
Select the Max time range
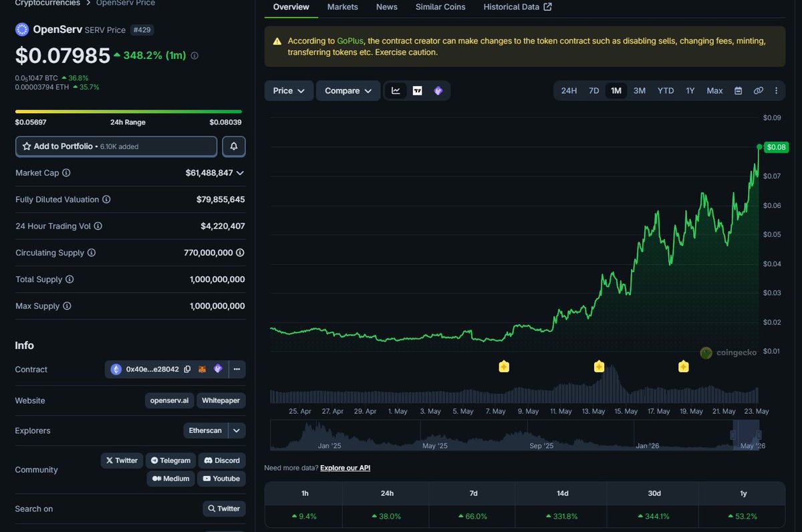click(714, 90)
